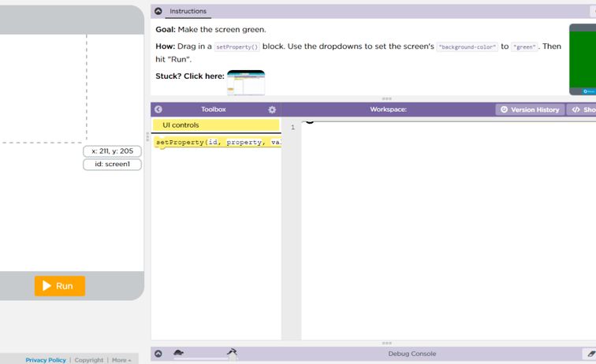Image resolution: width=596 pixels, height=364 pixels.
Task: Expand the UI controls category
Action: [215, 125]
